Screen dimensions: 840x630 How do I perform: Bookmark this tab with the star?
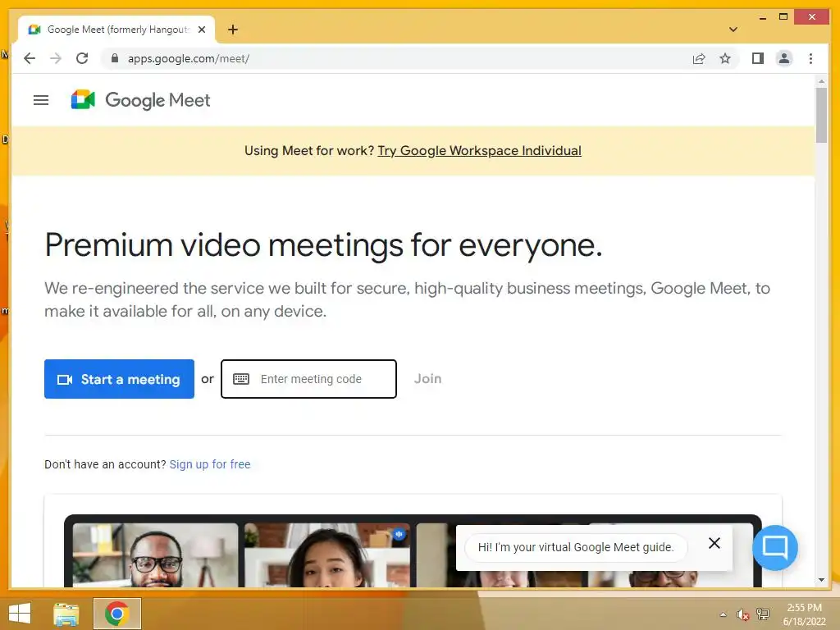pos(725,58)
